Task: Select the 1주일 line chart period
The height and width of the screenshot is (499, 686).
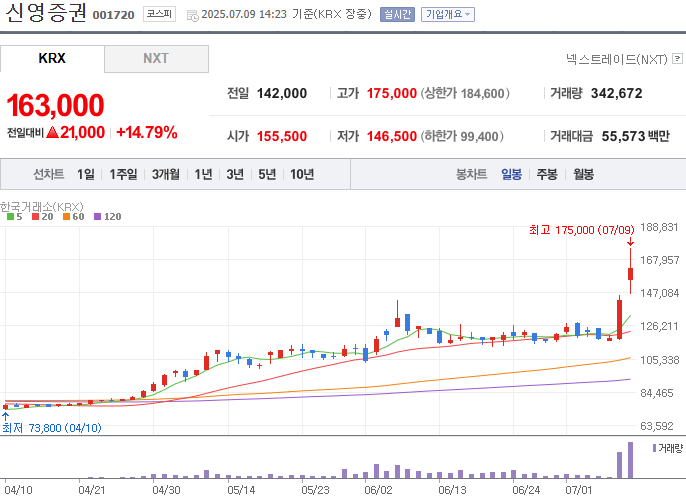Action: tap(123, 174)
